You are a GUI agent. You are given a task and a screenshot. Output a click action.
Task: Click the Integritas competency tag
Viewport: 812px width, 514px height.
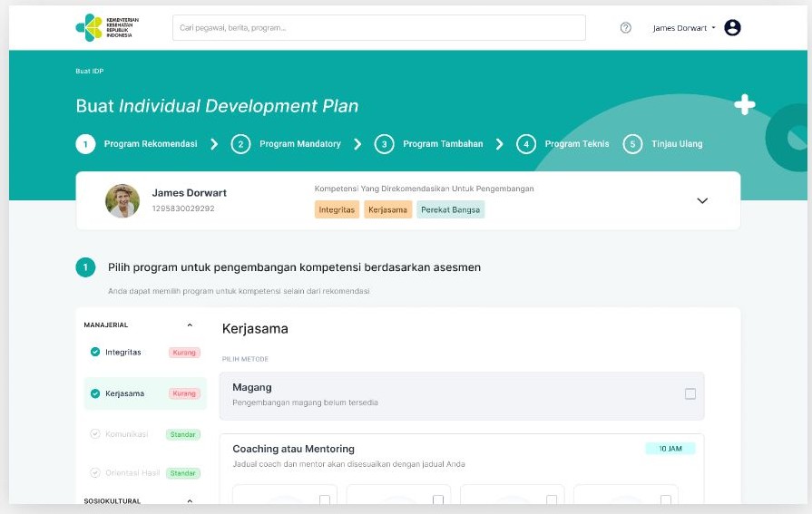[337, 209]
